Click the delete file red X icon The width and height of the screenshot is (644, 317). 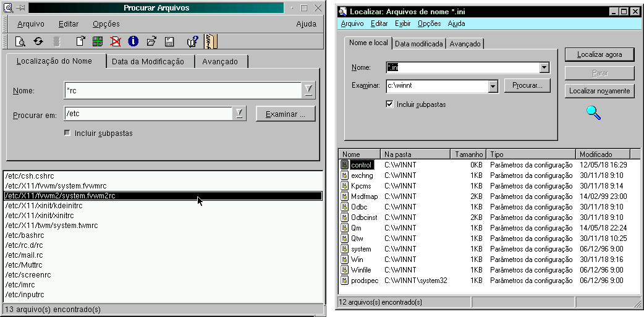[x=115, y=42]
